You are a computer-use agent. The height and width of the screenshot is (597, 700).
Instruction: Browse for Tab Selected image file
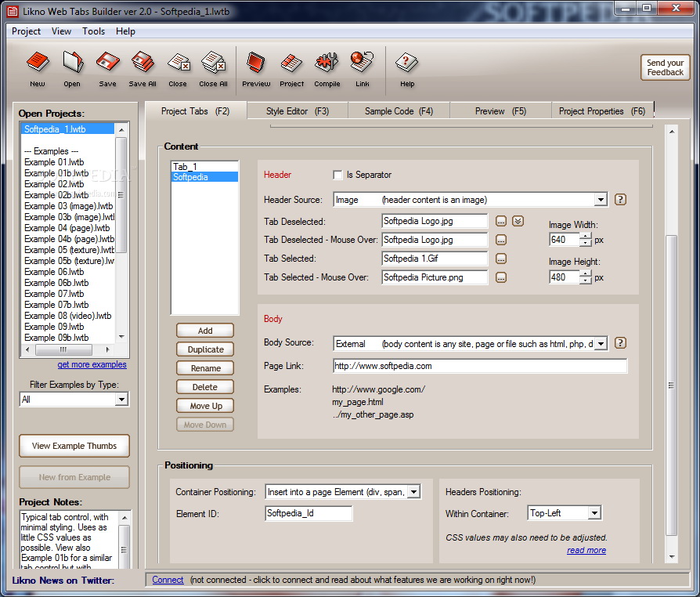(x=501, y=259)
